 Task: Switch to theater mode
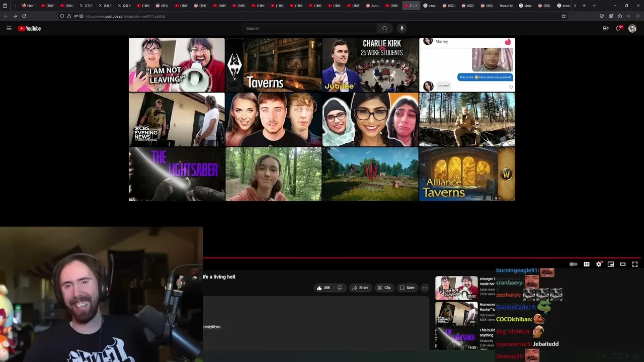(x=623, y=264)
